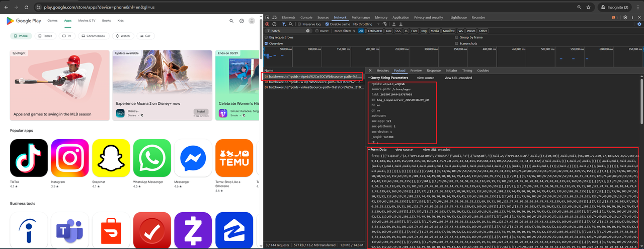The height and width of the screenshot is (249, 644).
Task: Open WhatsApp Messenger app icon
Action: click(x=152, y=158)
